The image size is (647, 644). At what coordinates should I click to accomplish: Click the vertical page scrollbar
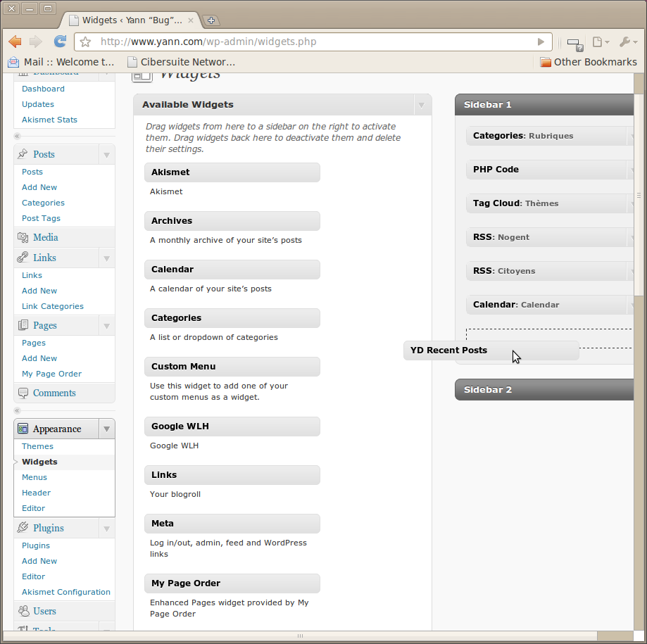point(639,194)
